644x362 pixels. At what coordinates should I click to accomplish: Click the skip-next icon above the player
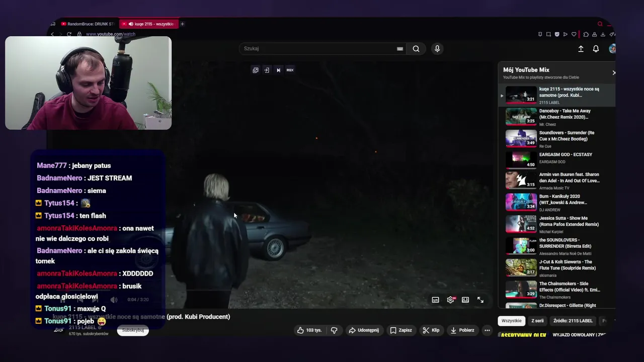pyautogui.click(x=278, y=70)
